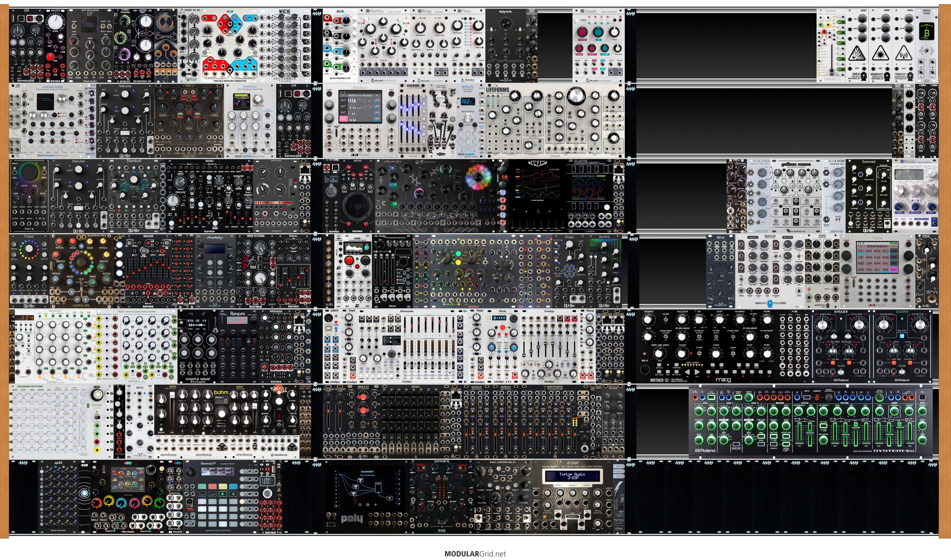The height and width of the screenshot is (560, 951).
Task: Select the ADM02 Grainshift module
Action: pyautogui.click(x=880, y=45)
